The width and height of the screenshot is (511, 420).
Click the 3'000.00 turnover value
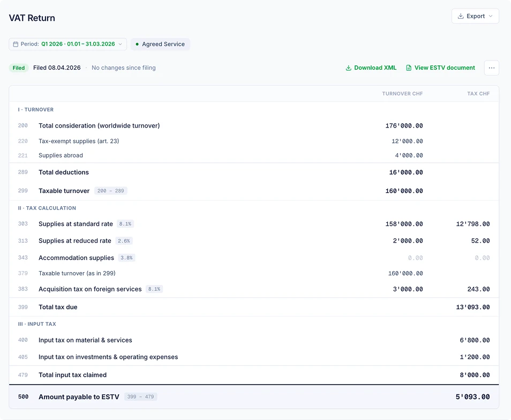(408, 289)
